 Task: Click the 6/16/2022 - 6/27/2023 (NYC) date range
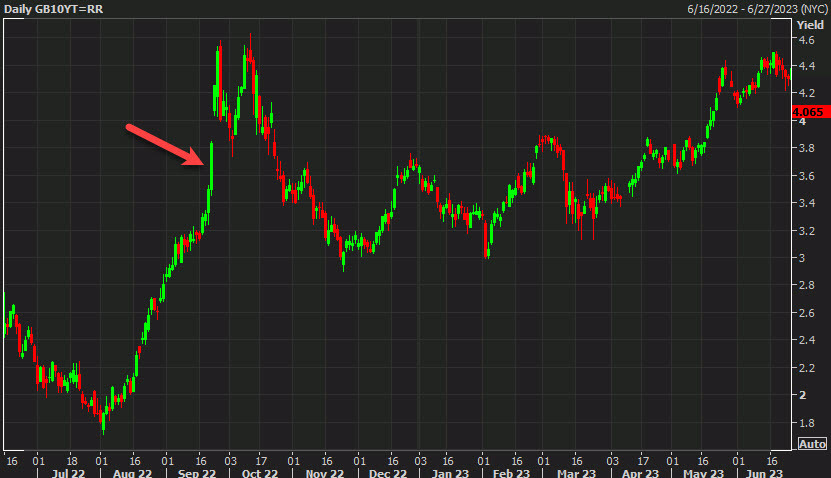click(757, 9)
